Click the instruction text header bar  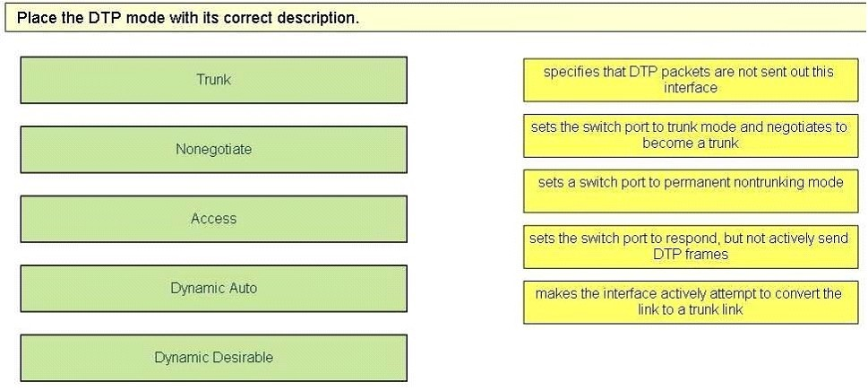[436, 18]
